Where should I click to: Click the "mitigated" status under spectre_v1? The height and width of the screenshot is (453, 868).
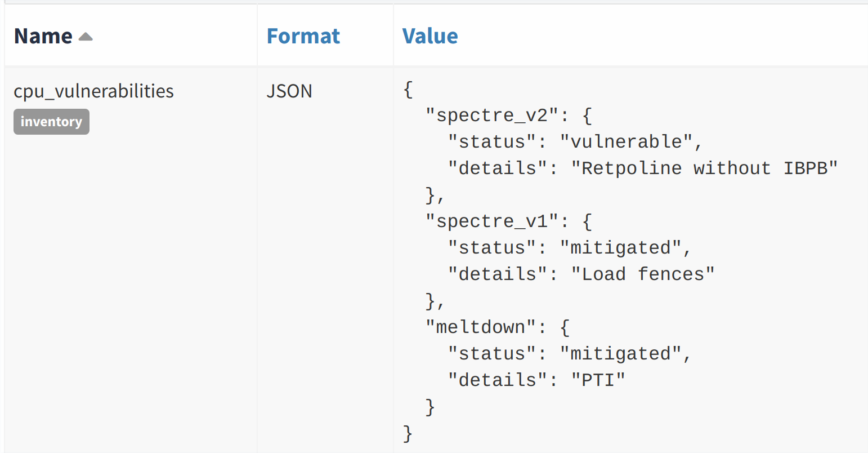pos(620,248)
